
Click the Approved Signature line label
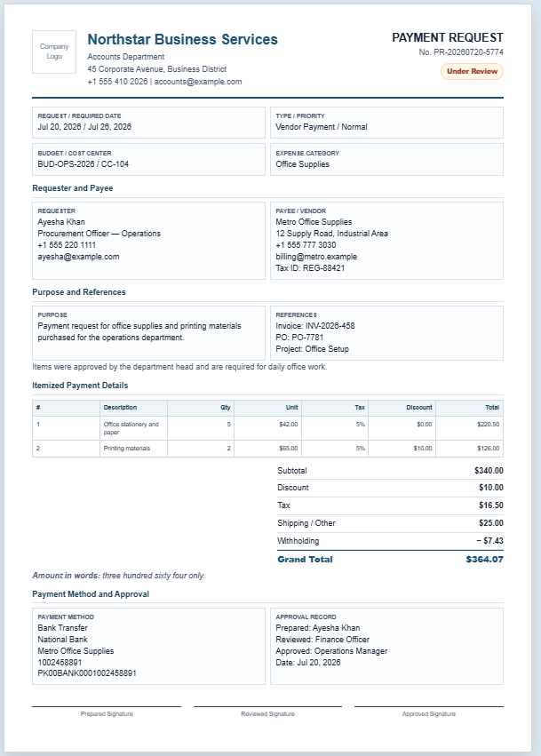pos(429,714)
